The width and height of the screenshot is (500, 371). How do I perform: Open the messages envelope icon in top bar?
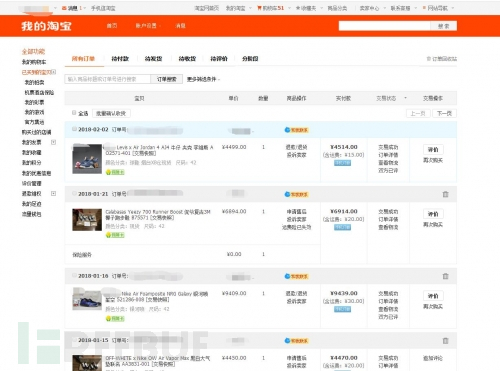64,8
